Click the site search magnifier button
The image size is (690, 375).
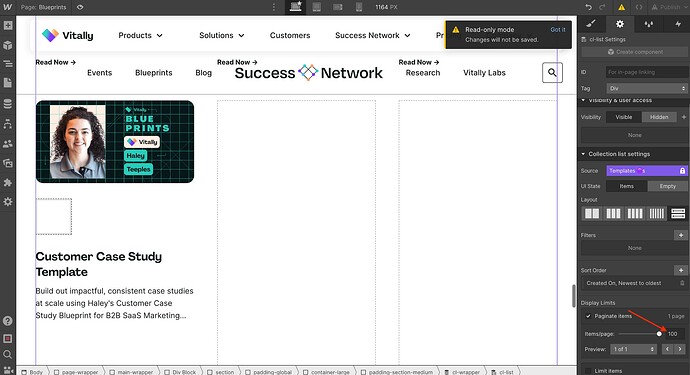pos(552,73)
